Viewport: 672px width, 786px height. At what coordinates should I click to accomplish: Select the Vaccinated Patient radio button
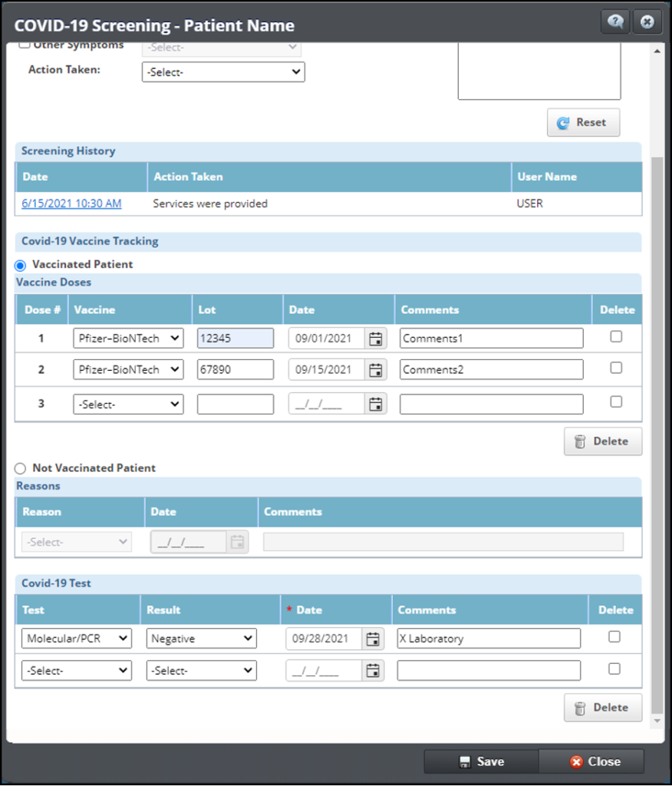tap(21, 265)
